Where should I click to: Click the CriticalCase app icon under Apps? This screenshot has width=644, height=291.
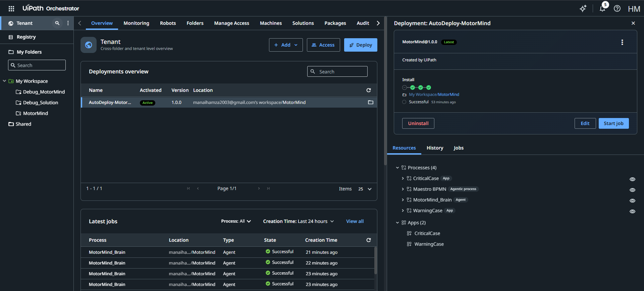(x=409, y=233)
